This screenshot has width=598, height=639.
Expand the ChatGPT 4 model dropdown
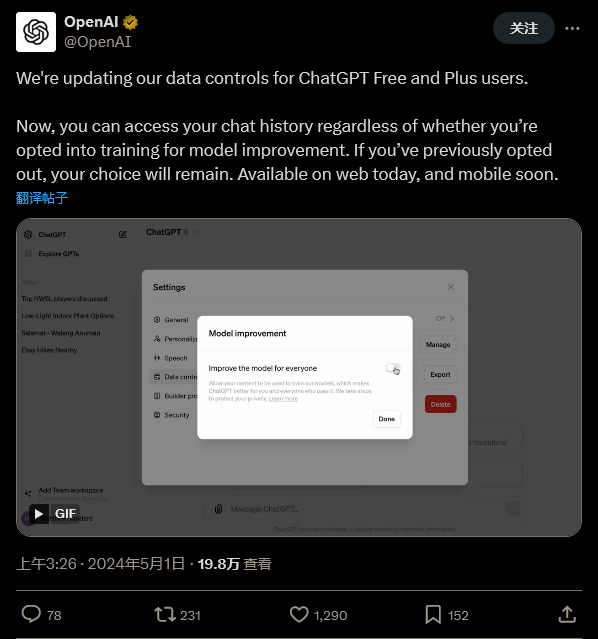click(171, 232)
